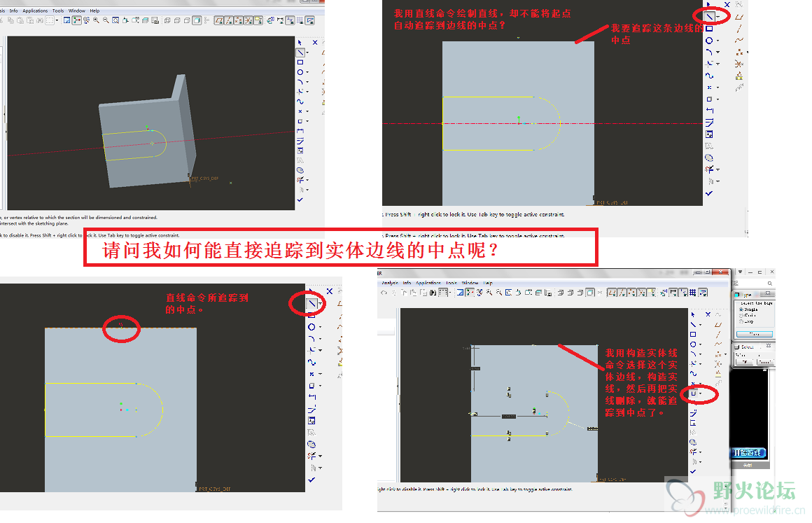Click the Dimension tool in top-left window sketcher toolbar

(300, 130)
